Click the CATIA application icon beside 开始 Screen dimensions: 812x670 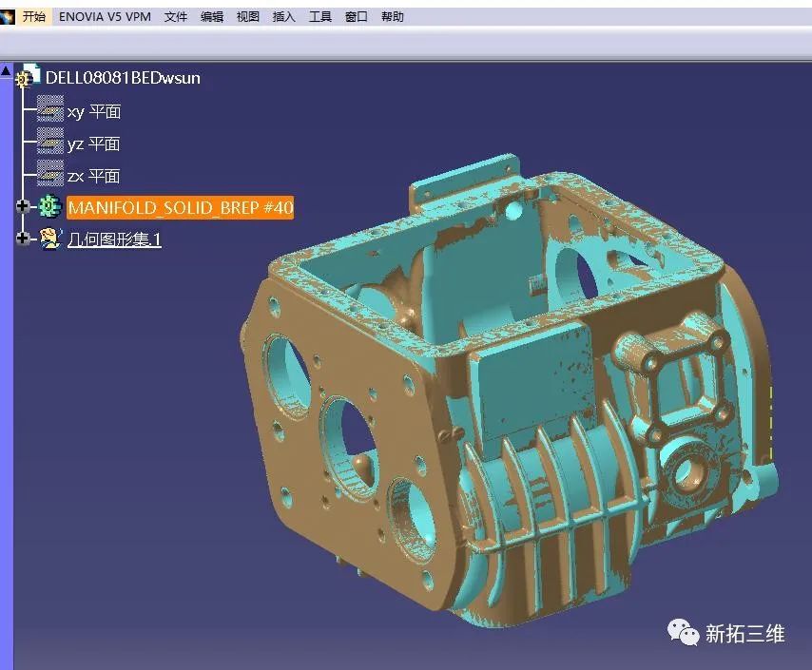point(8,17)
